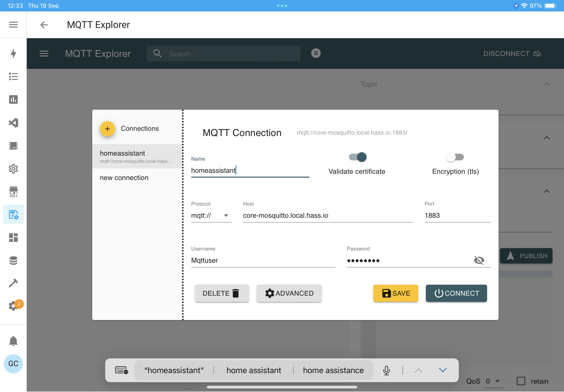Open the Protocol mqtt:// dropdown
This screenshot has height=392, width=564.
[x=211, y=215]
